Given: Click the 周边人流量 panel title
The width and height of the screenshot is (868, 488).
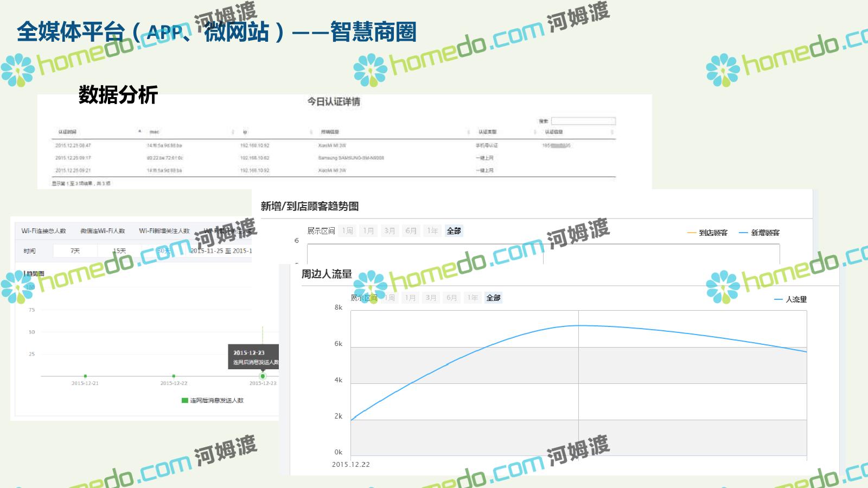Looking at the screenshot, I should pos(327,274).
